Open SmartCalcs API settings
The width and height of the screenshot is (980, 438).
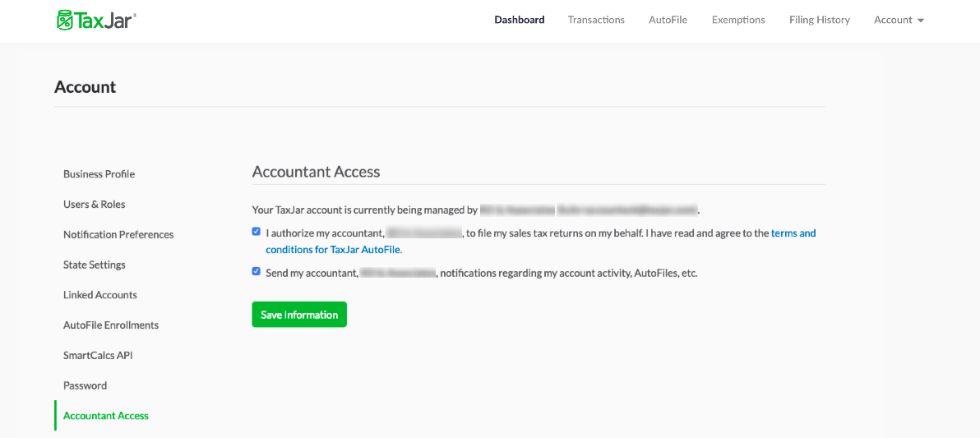tap(98, 356)
